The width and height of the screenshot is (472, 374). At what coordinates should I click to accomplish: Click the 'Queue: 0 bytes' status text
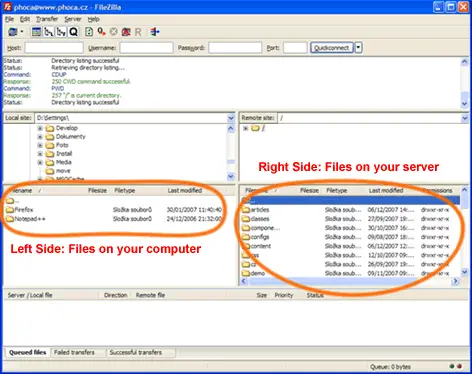(x=390, y=367)
